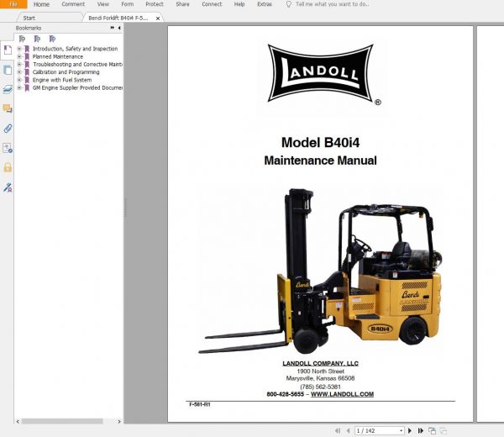Jump to Calibration and Programming bookmark
Viewport: 504px width, 437px height.
click(66, 72)
